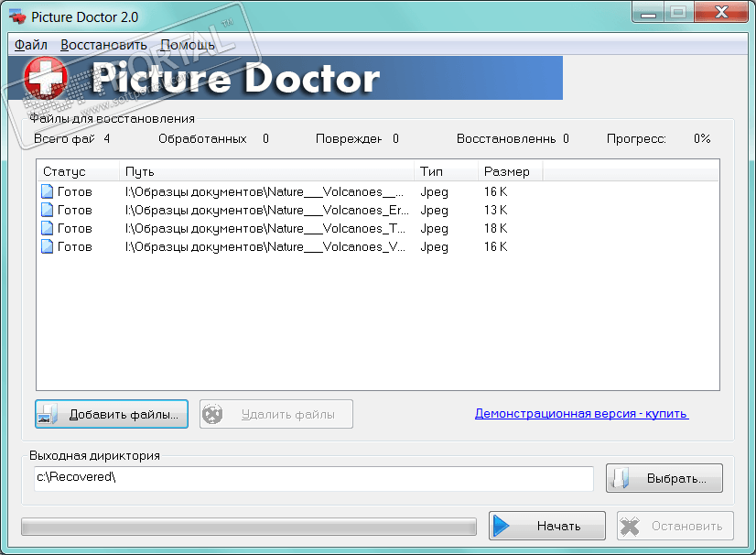Screen dimensions: 756x555
Task: Sort list by Путь column header
Action: coord(266,171)
